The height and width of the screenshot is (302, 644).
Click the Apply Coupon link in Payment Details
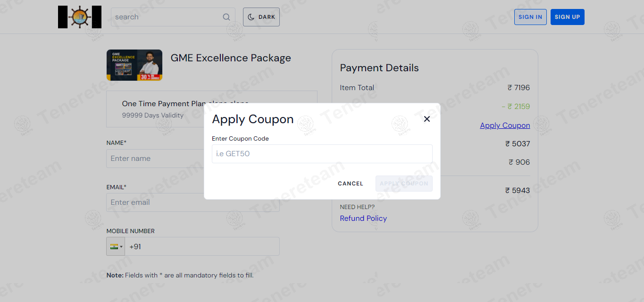coord(505,125)
